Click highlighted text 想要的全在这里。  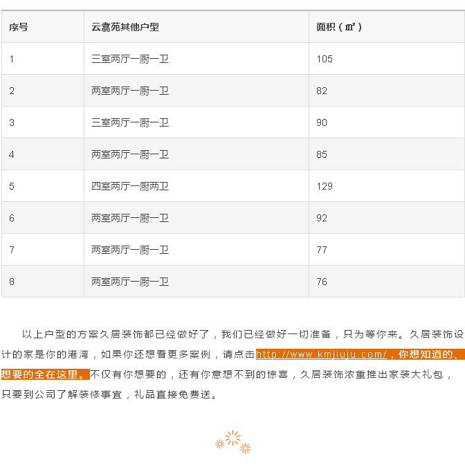[x=45, y=374]
